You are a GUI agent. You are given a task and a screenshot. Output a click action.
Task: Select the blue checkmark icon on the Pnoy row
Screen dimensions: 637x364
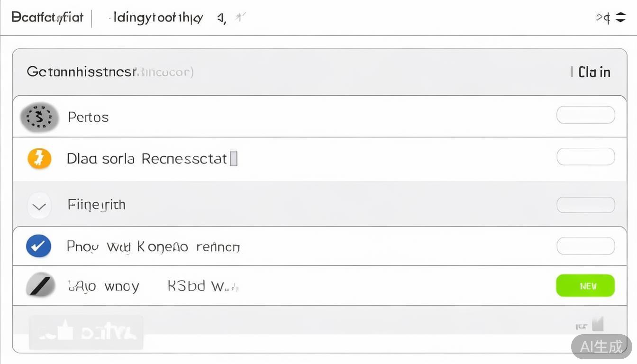tap(38, 246)
